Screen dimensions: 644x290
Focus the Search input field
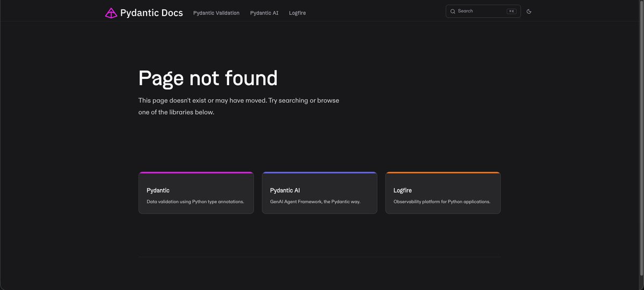click(483, 11)
